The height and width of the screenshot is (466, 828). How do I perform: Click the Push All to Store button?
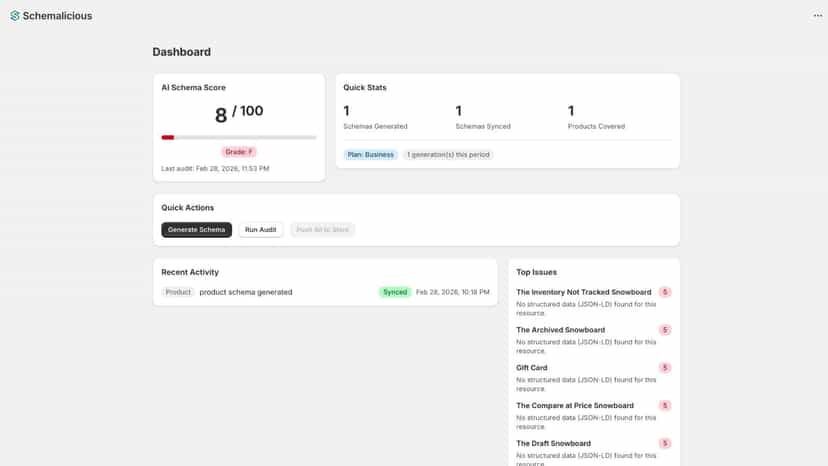322,230
